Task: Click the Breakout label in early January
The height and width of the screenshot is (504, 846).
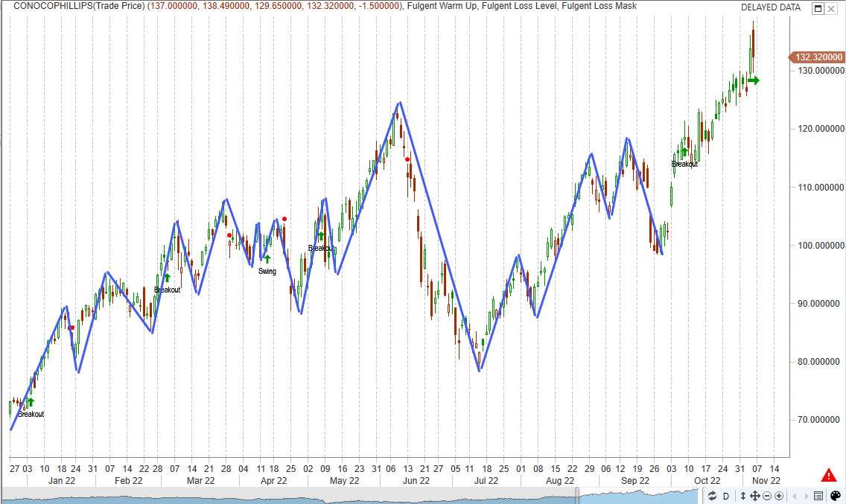Action: coord(31,414)
